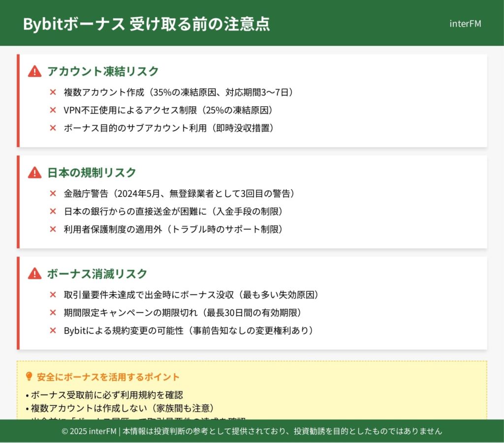The image size is (504, 443).
Task: Click the lightbulb icon in yellow tips box
Action: (29, 377)
